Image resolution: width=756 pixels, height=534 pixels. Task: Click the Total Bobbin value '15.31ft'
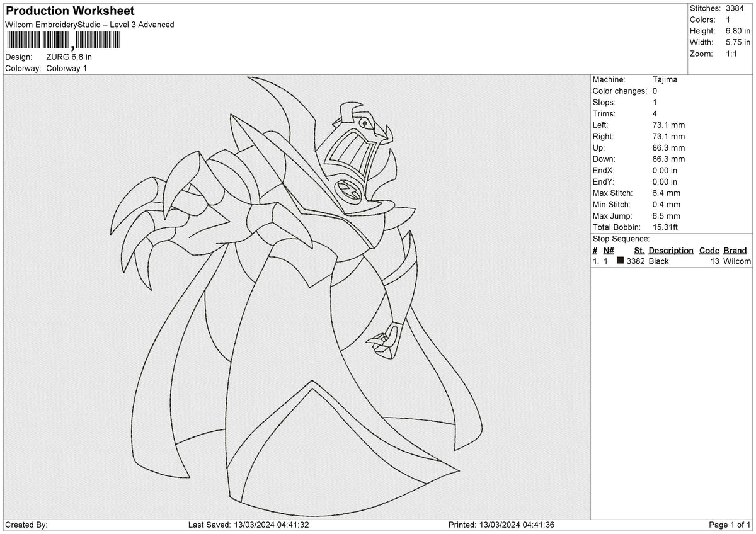(666, 227)
